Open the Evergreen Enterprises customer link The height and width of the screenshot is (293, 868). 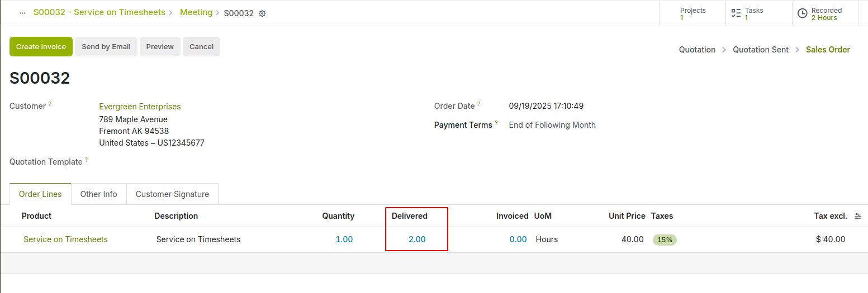coord(140,107)
